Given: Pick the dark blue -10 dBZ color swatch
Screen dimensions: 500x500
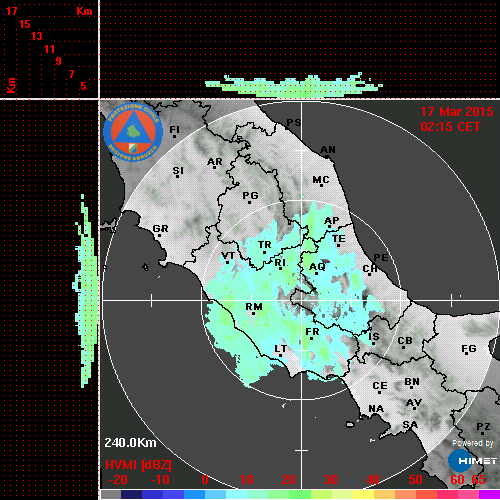Looking at the screenshot, I should point(152,494).
